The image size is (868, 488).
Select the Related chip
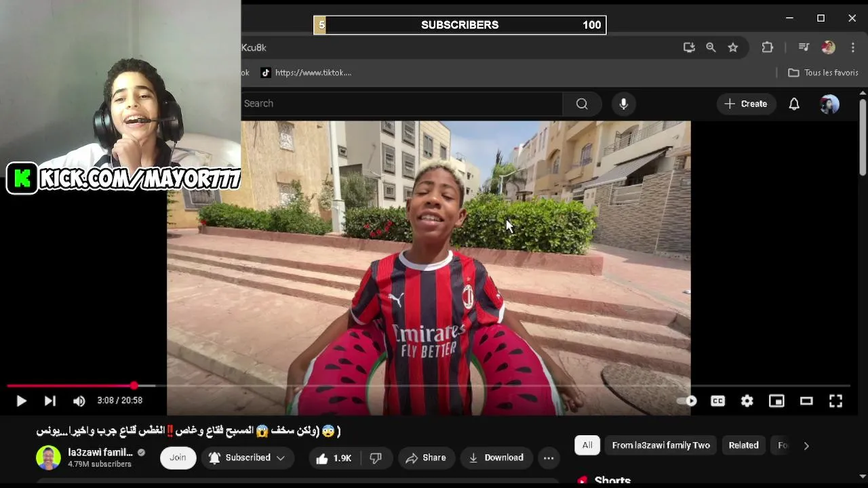[743, 445]
